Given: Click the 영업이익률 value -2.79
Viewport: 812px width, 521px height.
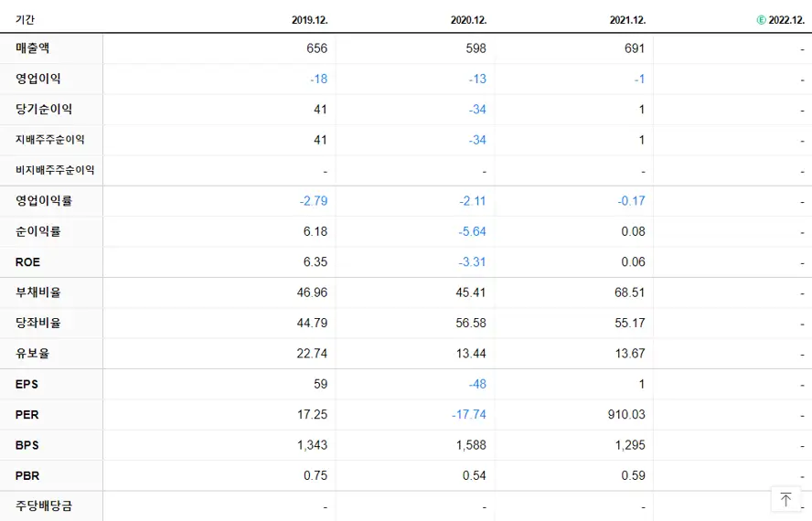Looking at the screenshot, I should 314,201.
